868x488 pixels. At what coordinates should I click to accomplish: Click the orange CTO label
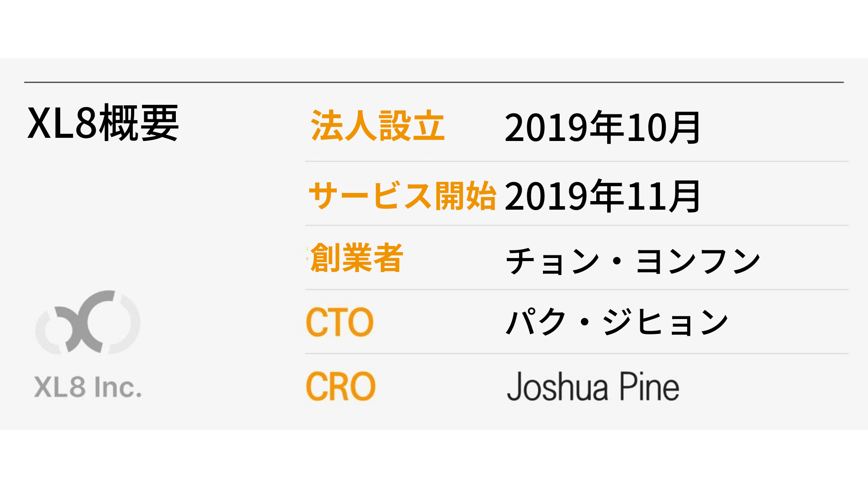point(340,322)
